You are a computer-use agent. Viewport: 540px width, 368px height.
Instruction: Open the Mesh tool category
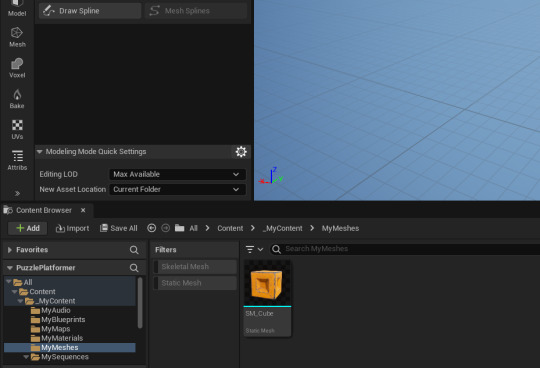point(17,37)
